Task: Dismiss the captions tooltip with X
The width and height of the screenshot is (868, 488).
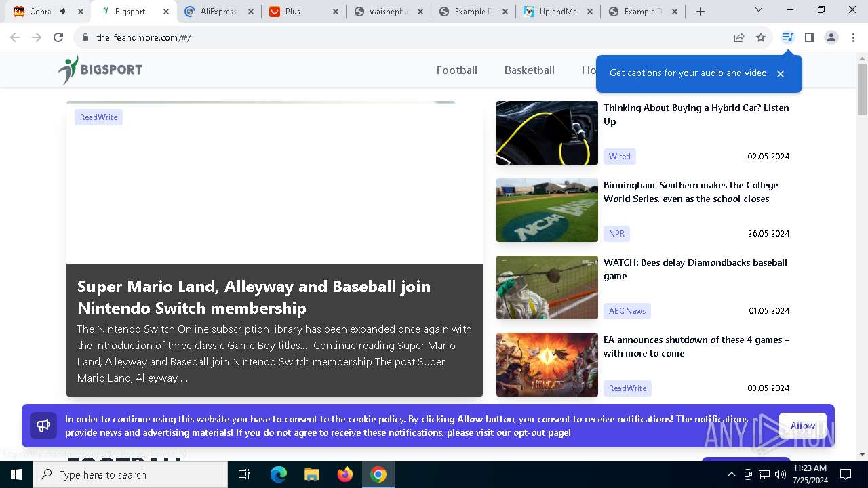Action: (x=781, y=74)
